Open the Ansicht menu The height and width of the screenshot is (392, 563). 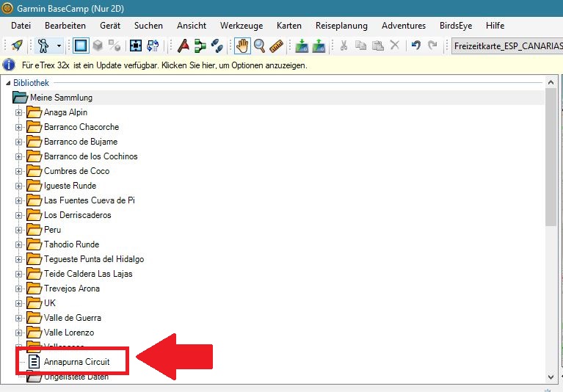[192, 26]
